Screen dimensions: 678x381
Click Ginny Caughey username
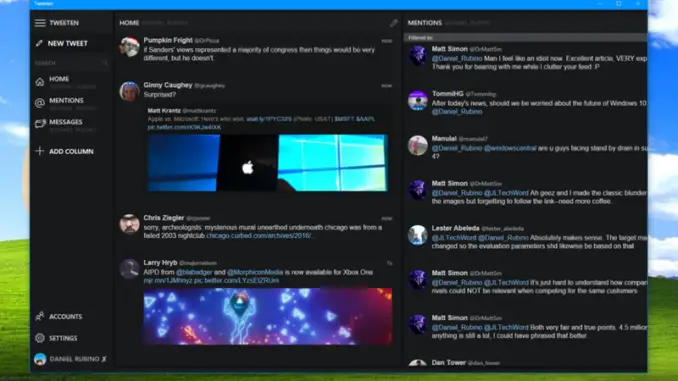click(168, 85)
